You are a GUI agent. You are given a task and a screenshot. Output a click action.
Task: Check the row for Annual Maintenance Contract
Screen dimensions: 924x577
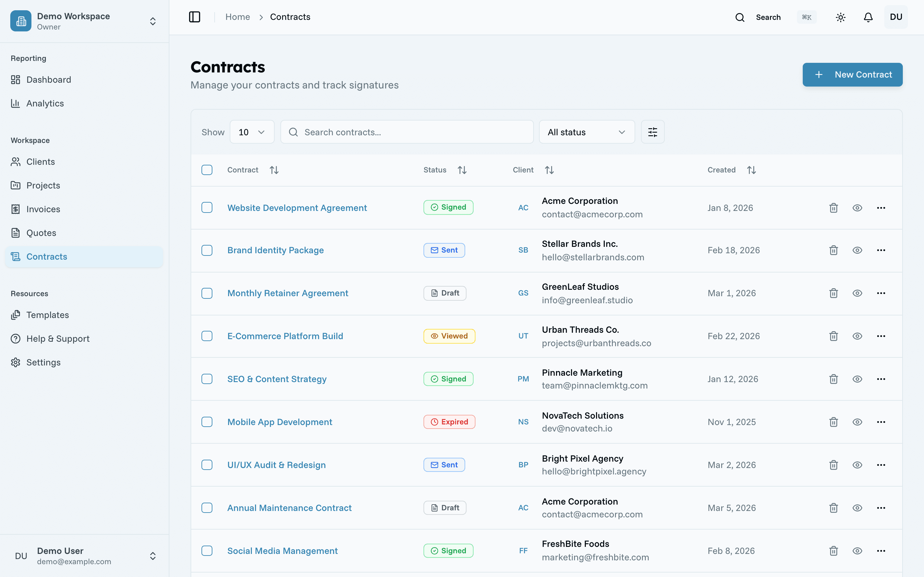207,507
